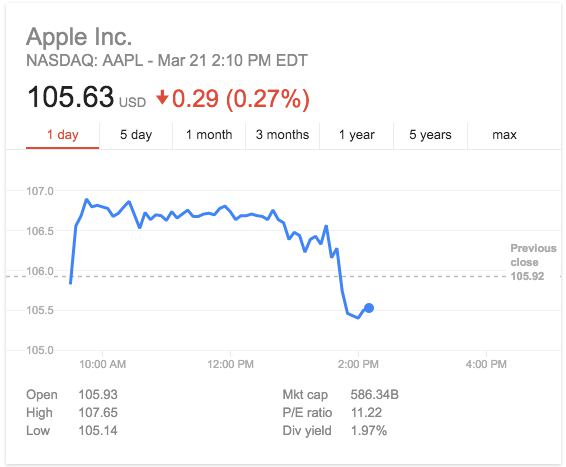Select the 1 day tab
This screenshot has height=467, width=566.
tap(62, 135)
